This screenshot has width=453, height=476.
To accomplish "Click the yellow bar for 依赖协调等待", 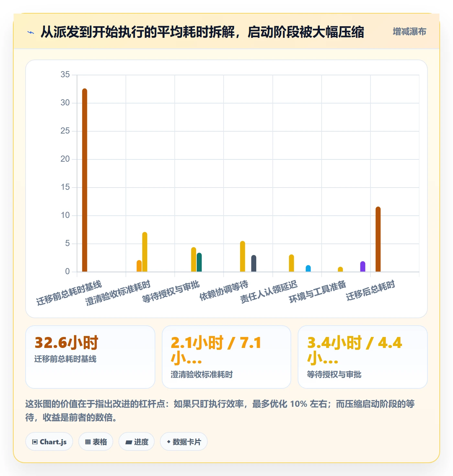I will (243, 256).
